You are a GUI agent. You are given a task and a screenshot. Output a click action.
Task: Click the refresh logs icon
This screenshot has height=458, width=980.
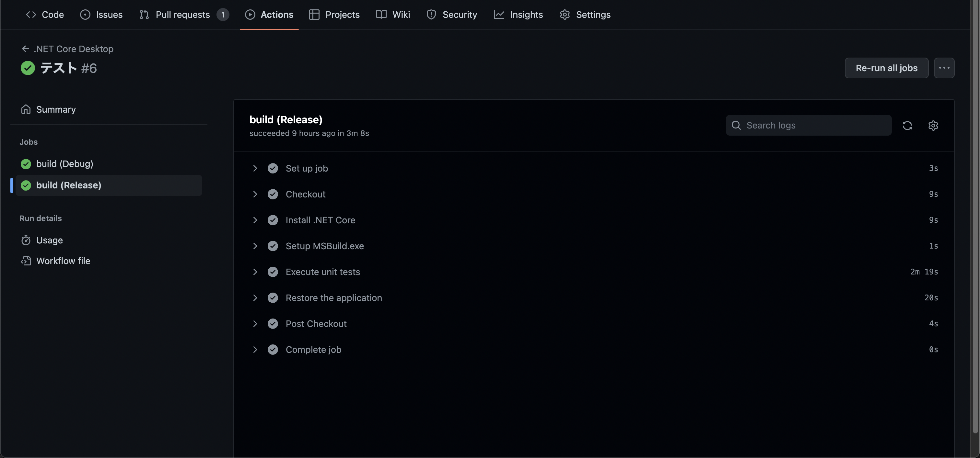(x=908, y=126)
